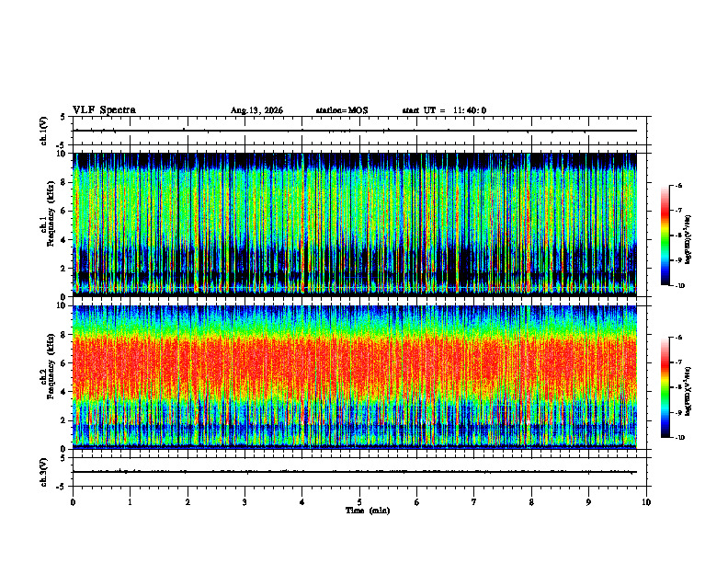Click the "start UT = 11:40:0" header text
Viewport: 728px width, 563px height.
(x=444, y=110)
